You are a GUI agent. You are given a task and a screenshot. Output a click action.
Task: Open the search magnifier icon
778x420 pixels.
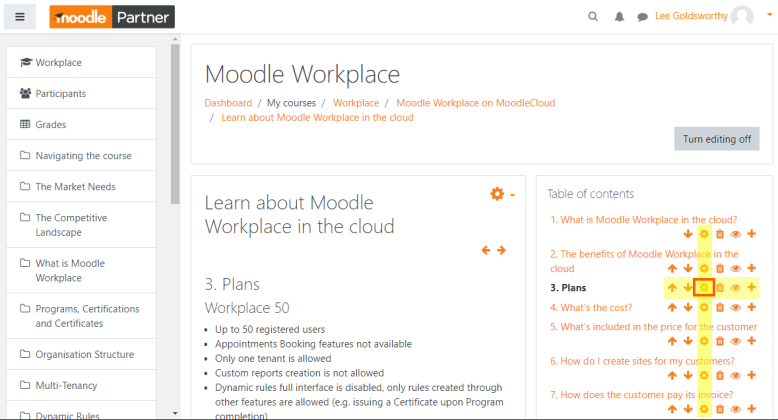(x=593, y=17)
